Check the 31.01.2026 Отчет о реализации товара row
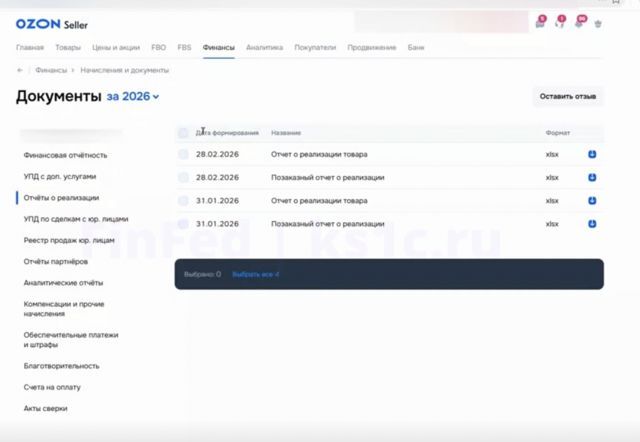 (x=183, y=201)
